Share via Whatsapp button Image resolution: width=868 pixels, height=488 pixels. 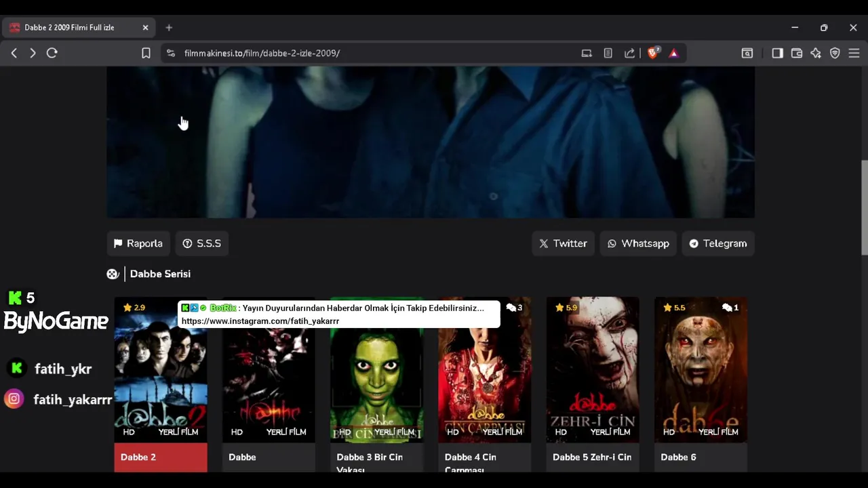click(x=638, y=243)
